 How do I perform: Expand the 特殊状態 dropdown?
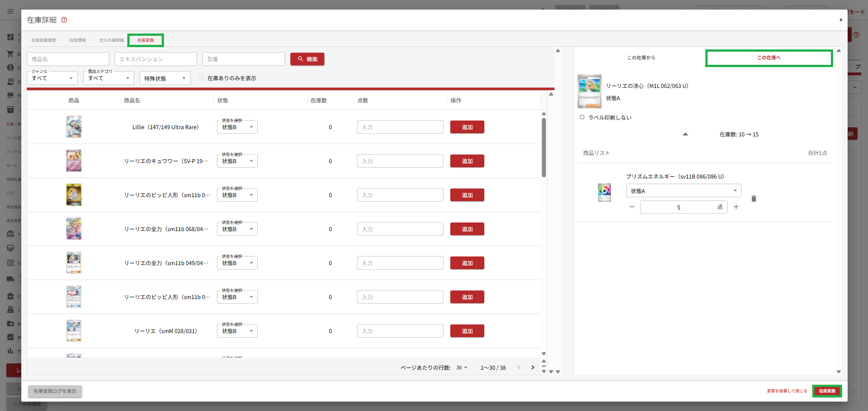[x=165, y=78]
